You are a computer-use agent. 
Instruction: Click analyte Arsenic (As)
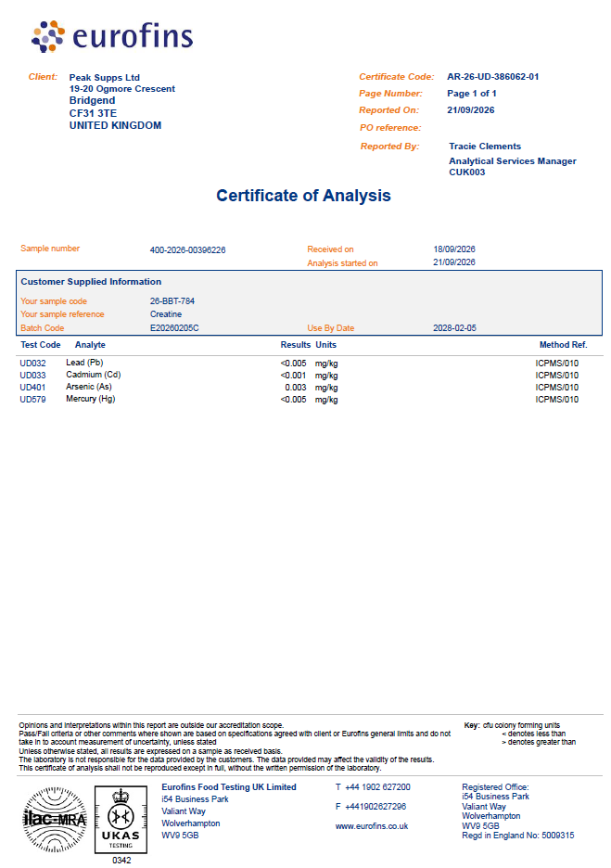pyautogui.click(x=89, y=387)
